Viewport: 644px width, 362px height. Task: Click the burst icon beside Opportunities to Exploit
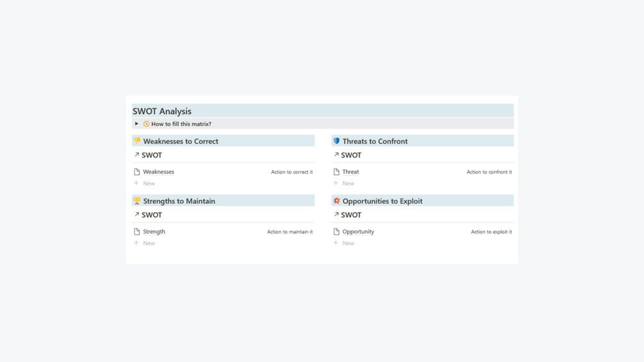[336, 201]
